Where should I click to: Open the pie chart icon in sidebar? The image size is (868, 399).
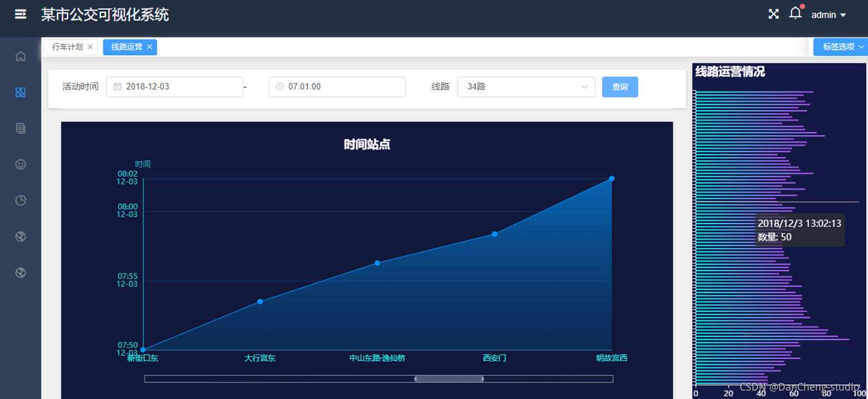21,200
